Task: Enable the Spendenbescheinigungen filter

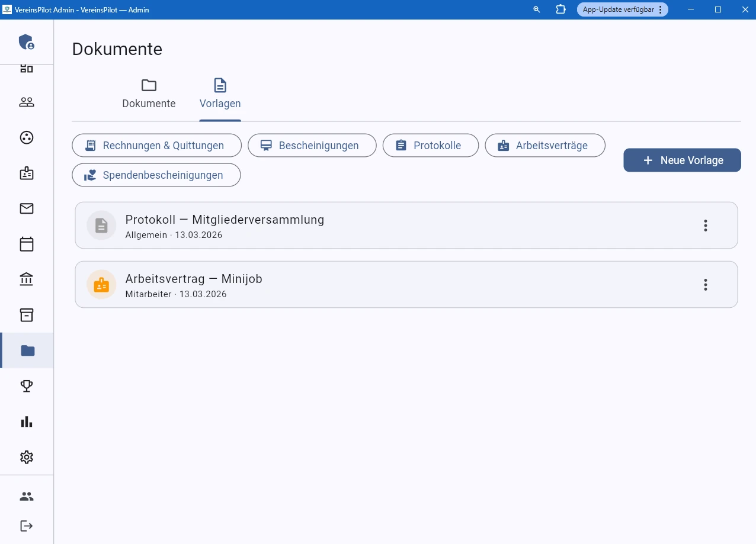Action: pyautogui.click(x=156, y=175)
